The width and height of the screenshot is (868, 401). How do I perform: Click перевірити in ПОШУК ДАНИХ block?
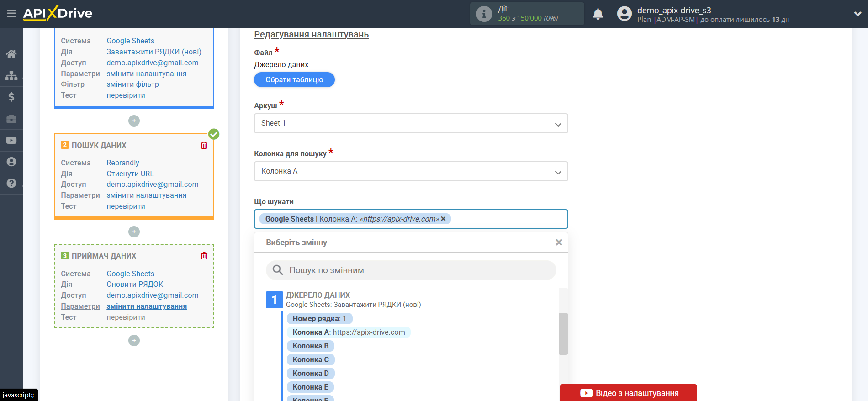(126, 206)
